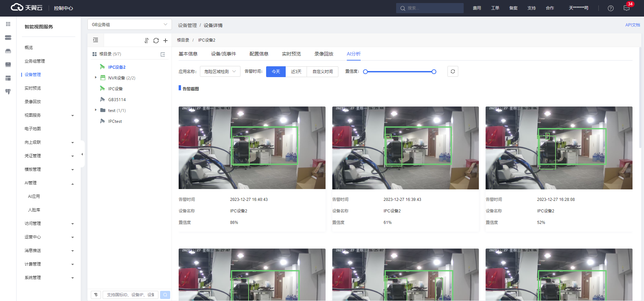644x301 pixels.
Task: Click the blue search button under the device tree
Action: click(165, 295)
